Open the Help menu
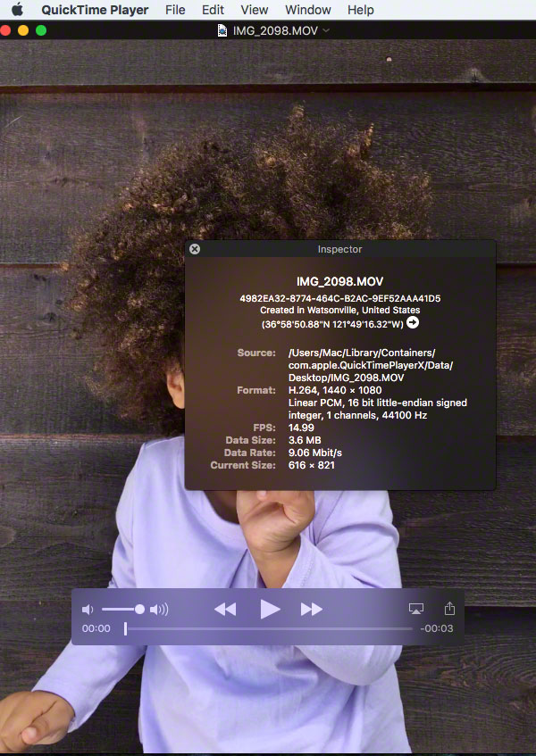 click(360, 10)
